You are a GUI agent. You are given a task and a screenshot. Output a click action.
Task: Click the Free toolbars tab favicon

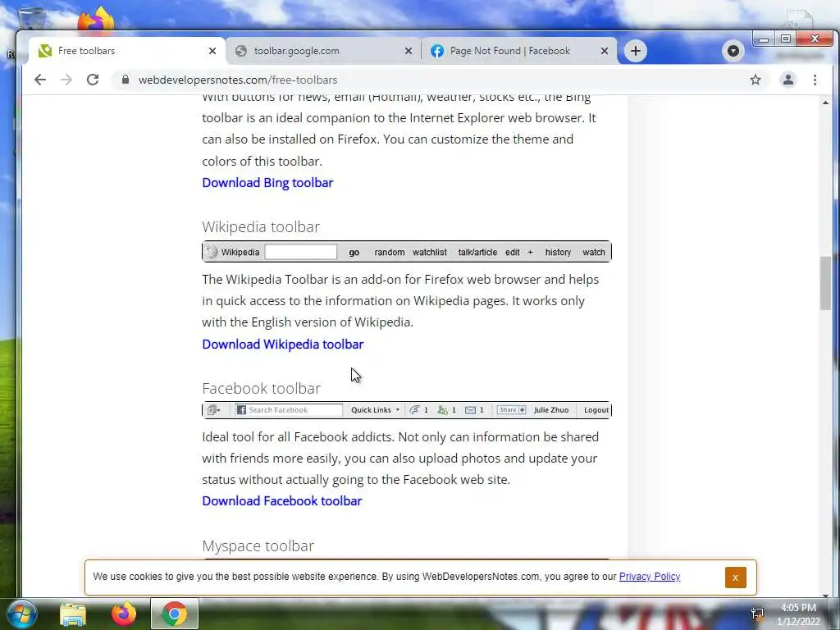[x=45, y=51]
